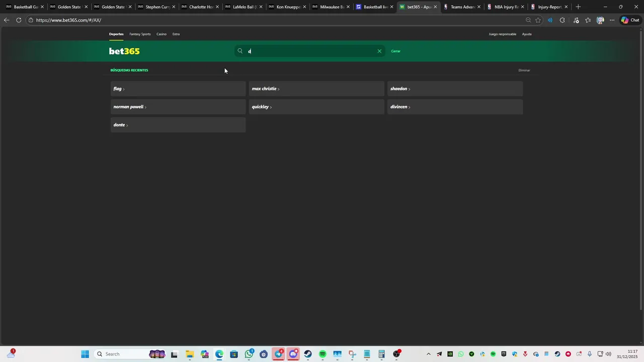
Task: Click the magnifier icon in bet365 search
Action: click(x=240, y=51)
